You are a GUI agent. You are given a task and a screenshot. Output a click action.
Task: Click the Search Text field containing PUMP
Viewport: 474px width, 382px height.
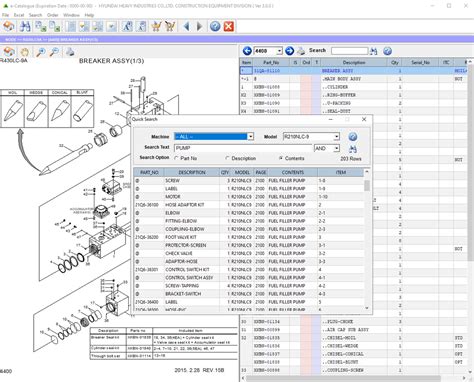click(x=244, y=148)
